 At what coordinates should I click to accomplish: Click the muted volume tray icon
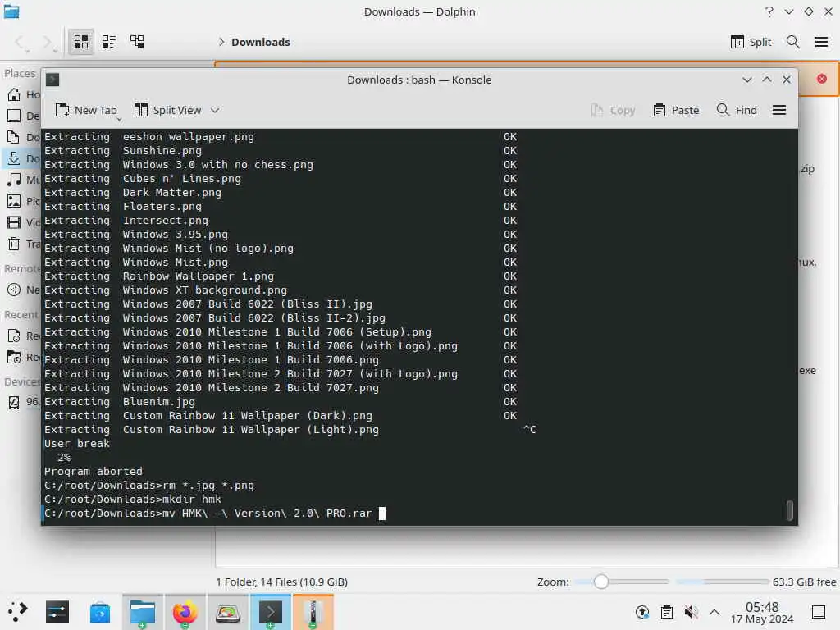[691, 612]
